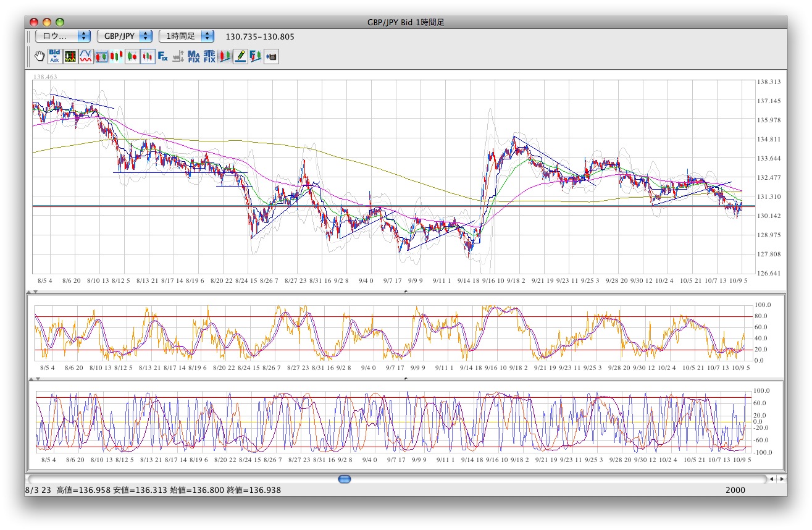This screenshot has height=530, width=812.
Task: Click the scrollbar left arrow button
Action: click(771, 479)
